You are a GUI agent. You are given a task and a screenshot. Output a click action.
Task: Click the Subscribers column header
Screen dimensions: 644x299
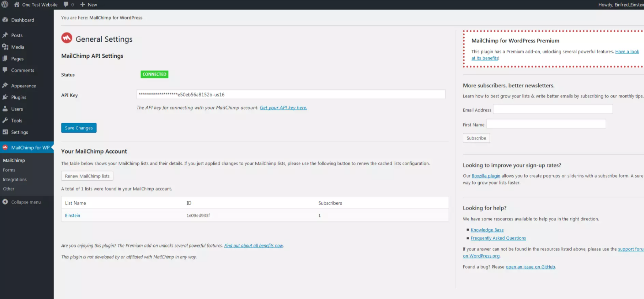pyautogui.click(x=330, y=203)
